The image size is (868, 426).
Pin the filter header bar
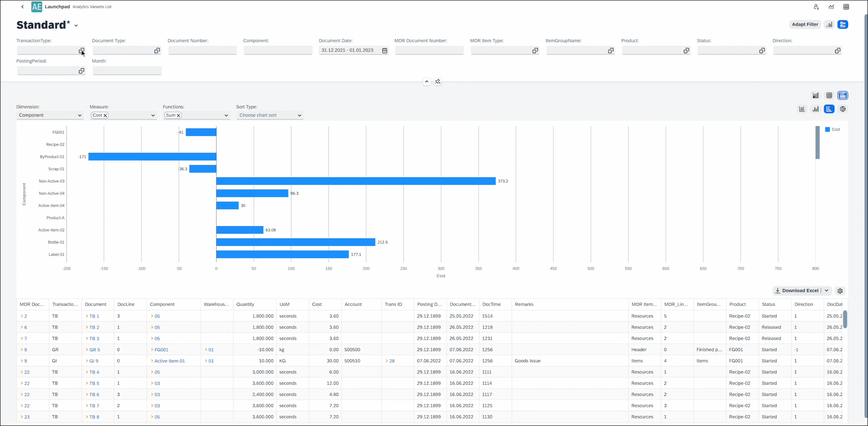pos(438,82)
